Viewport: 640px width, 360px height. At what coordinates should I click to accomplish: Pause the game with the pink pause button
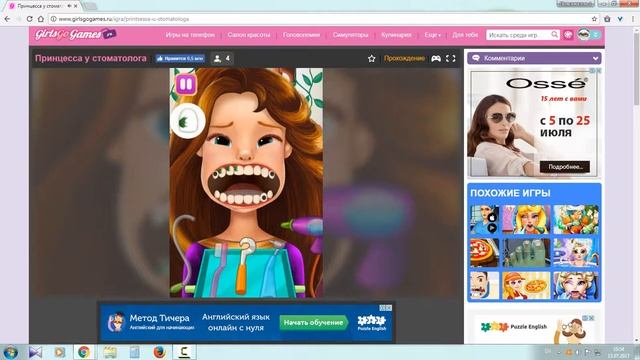click(186, 84)
